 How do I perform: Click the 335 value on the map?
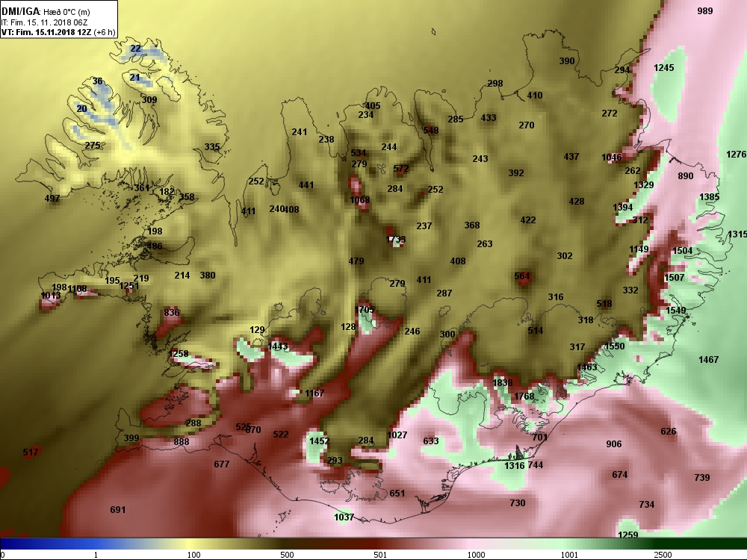point(212,146)
